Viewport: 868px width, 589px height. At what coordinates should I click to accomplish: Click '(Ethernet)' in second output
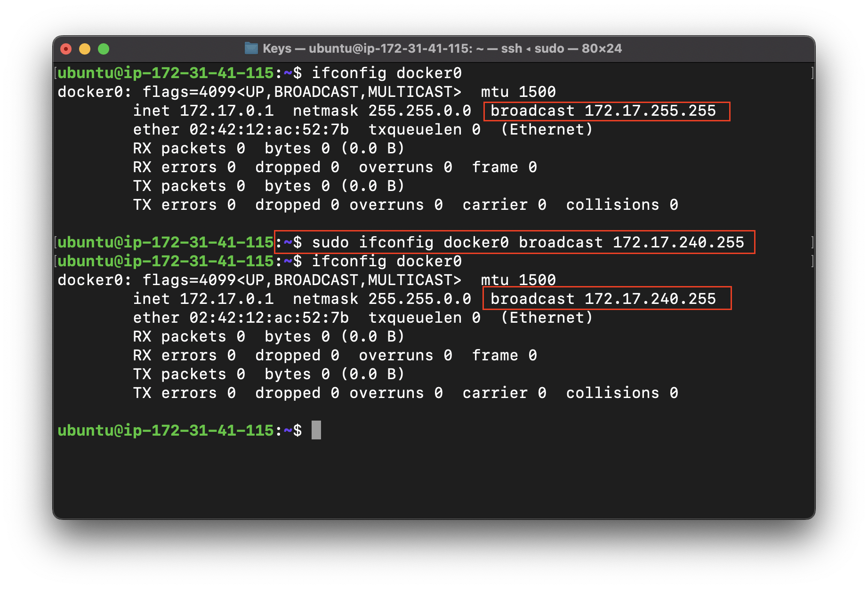coord(547,318)
